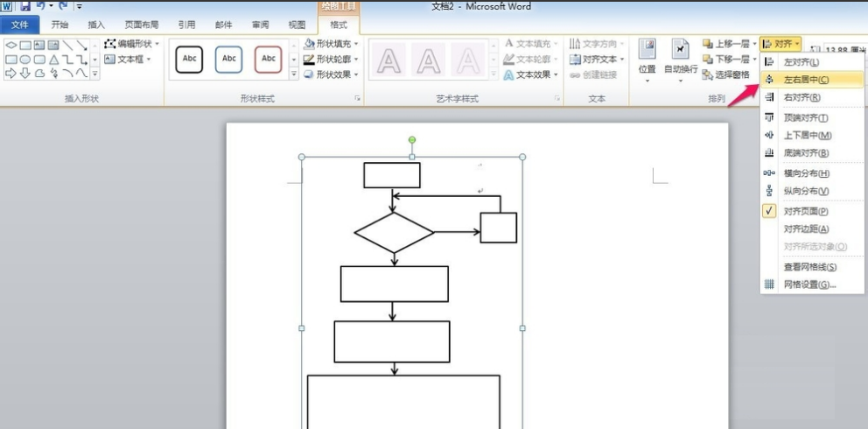Open the 对齐文本 (Align Text) dropdown
Viewport: 868px width, 429px height.
click(598, 59)
